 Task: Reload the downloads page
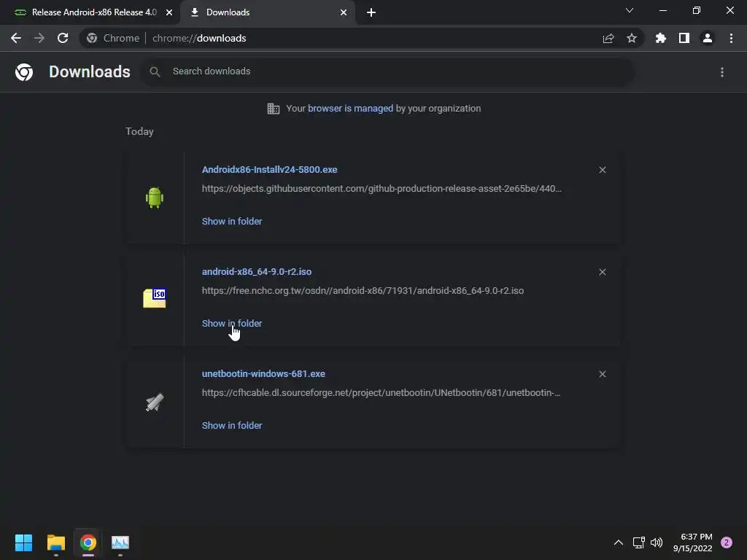coord(63,38)
